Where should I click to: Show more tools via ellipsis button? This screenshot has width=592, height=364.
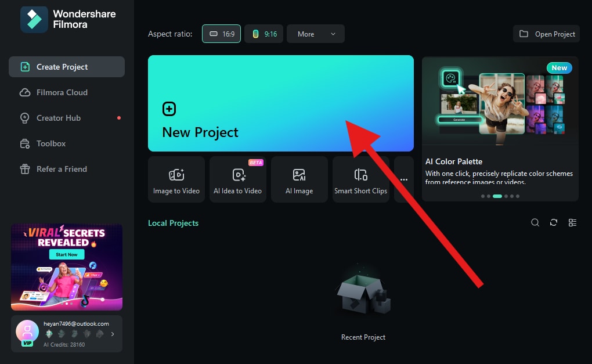click(403, 179)
